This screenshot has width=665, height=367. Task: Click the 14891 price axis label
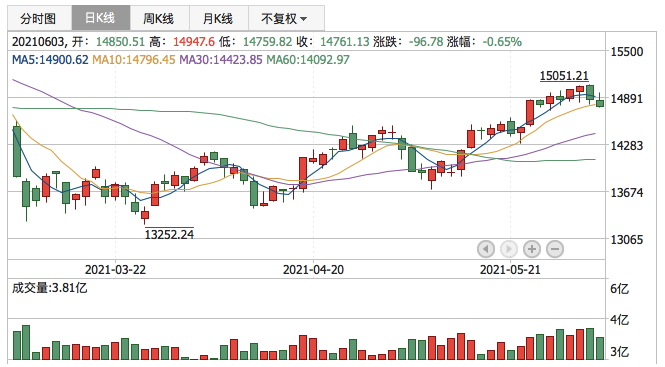pos(627,98)
